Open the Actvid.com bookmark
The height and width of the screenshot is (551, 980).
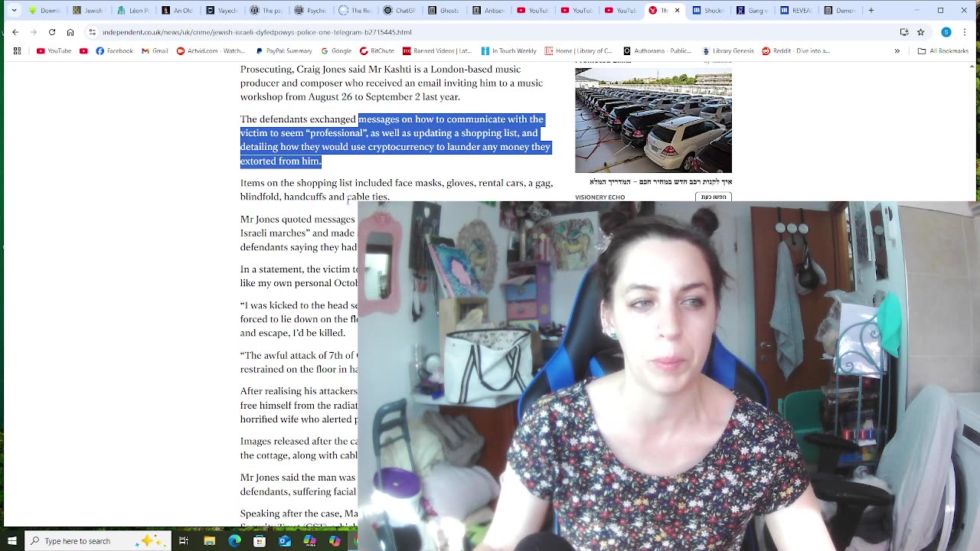click(211, 51)
